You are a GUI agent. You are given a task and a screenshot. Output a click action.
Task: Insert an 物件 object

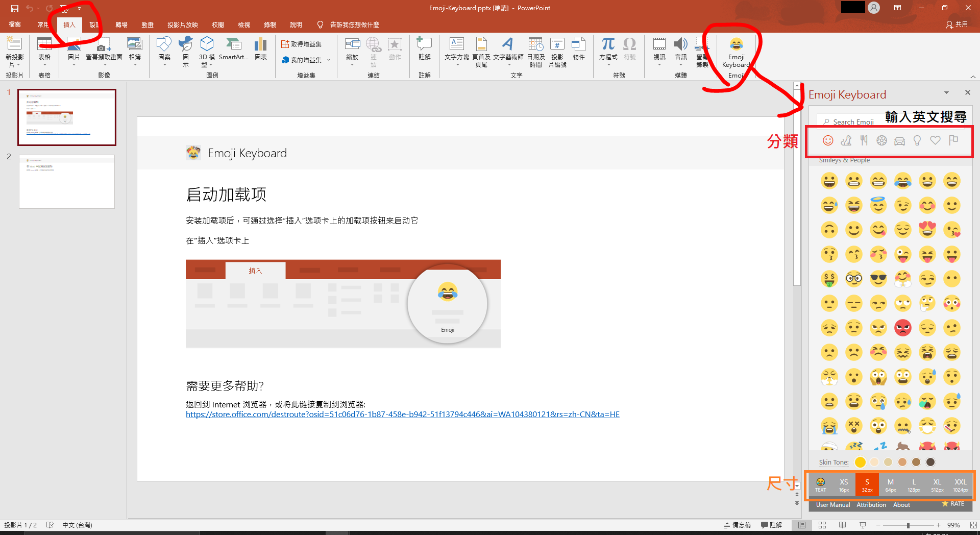[x=579, y=50]
